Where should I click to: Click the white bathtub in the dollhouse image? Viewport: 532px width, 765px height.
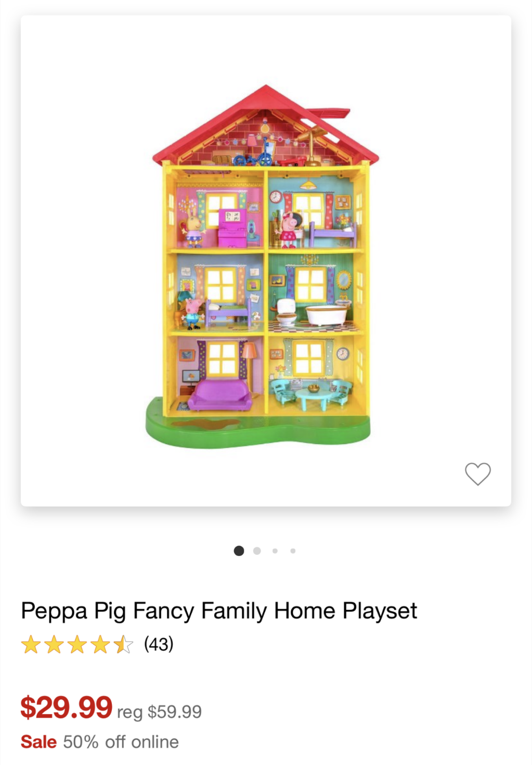pyautogui.click(x=326, y=315)
